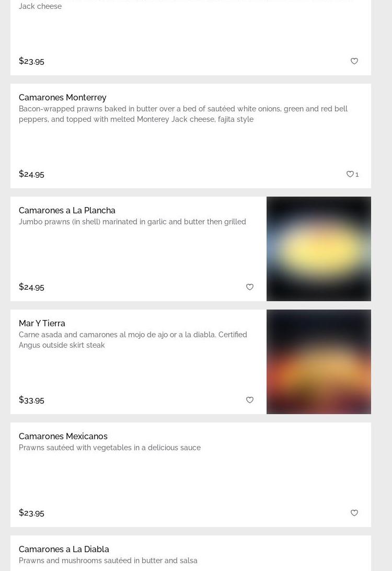Click the Prawns sautéed with vegetables description
Screen dimensions: 392x571
tap(110, 448)
